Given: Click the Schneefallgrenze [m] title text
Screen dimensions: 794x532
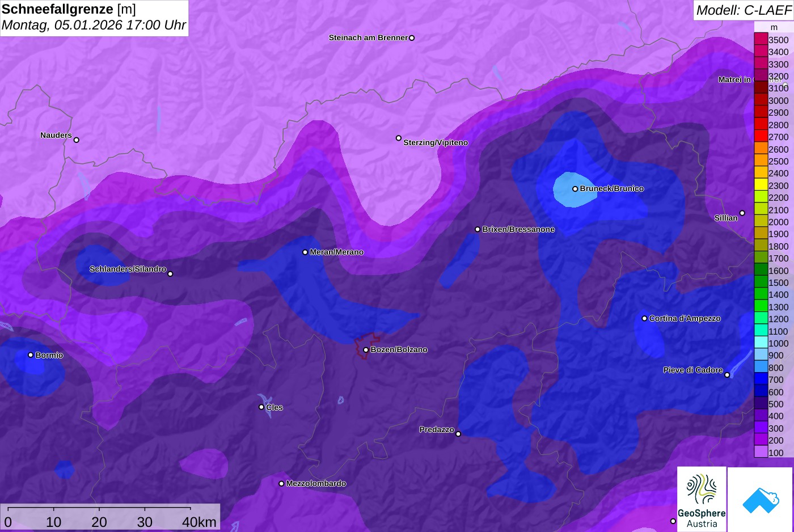Looking at the screenshot, I should pyautogui.click(x=69, y=9).
